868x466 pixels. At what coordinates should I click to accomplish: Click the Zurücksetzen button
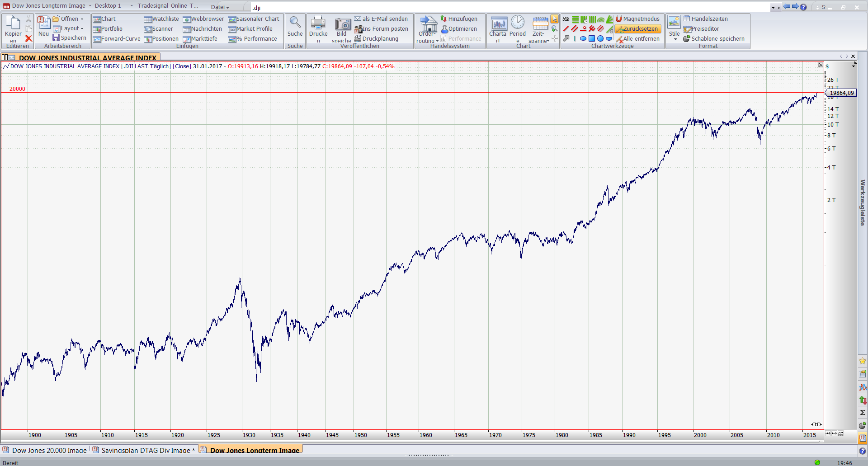(x=638, y=29)
